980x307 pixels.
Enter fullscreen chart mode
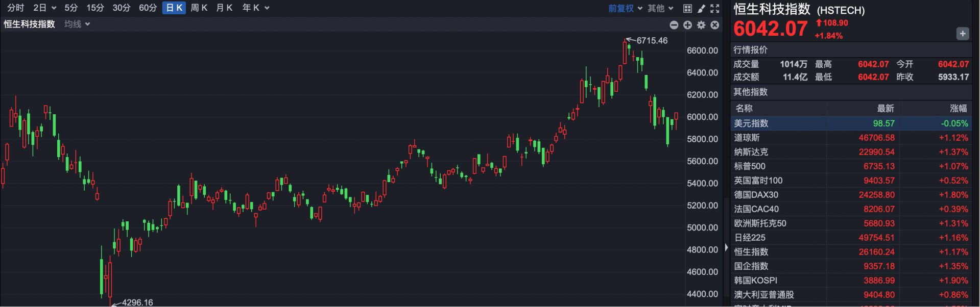point(715,8)
